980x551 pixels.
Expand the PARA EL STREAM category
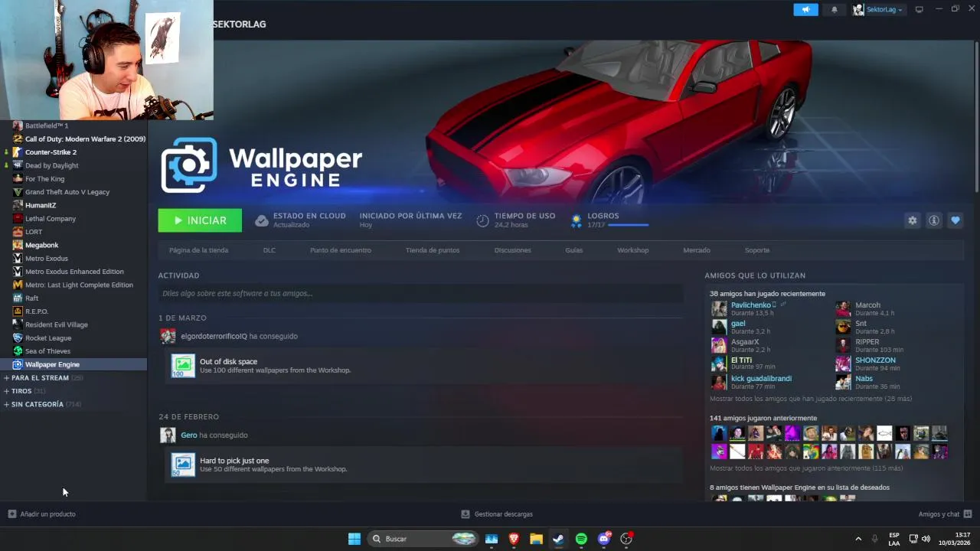(7, 378)
